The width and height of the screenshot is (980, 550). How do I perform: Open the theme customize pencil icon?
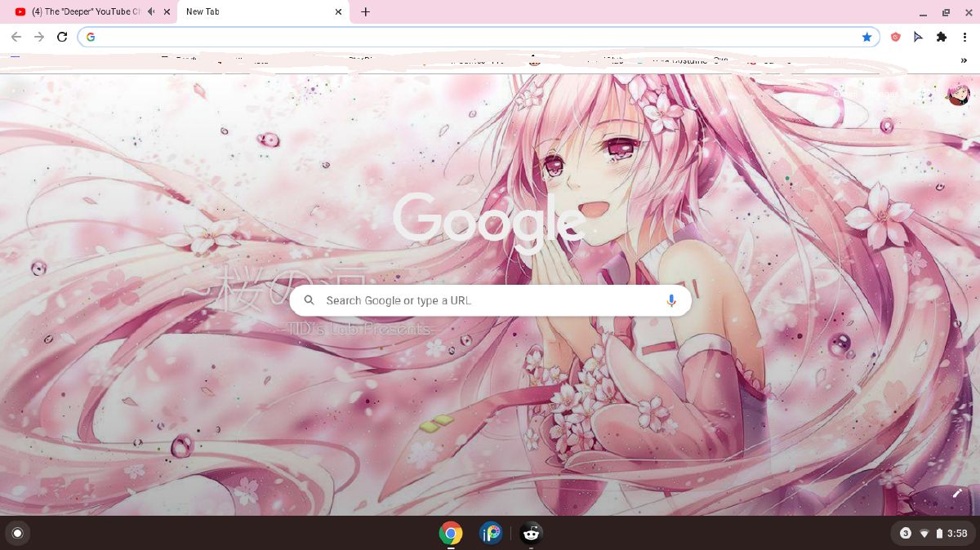[957, 493]
